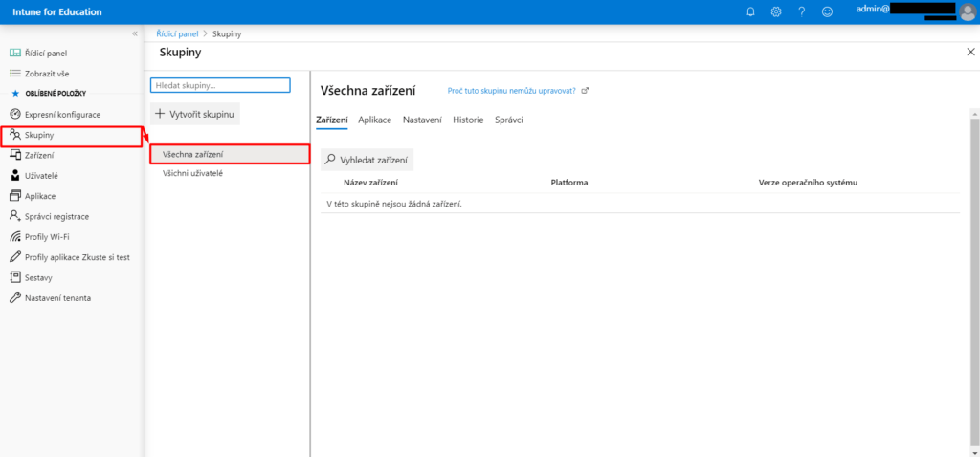Switch to the Aplikace tab

pos(374,120)
